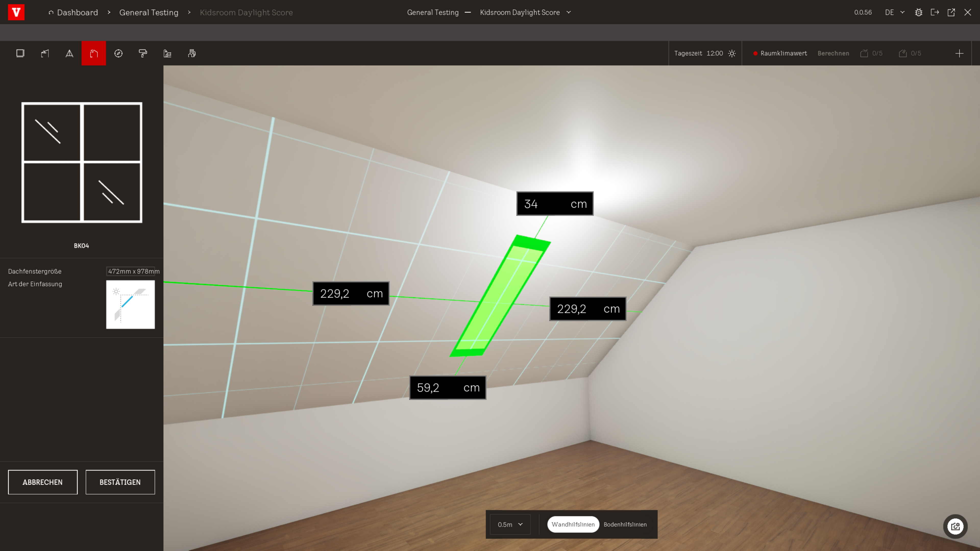980x551 pixels.
Task: Select the room floor plan tool
Action: pos(20,53)
